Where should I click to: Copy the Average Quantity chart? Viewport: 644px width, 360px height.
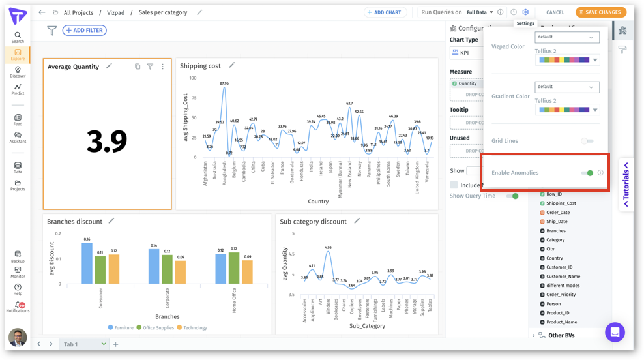[x=138, y=67]
